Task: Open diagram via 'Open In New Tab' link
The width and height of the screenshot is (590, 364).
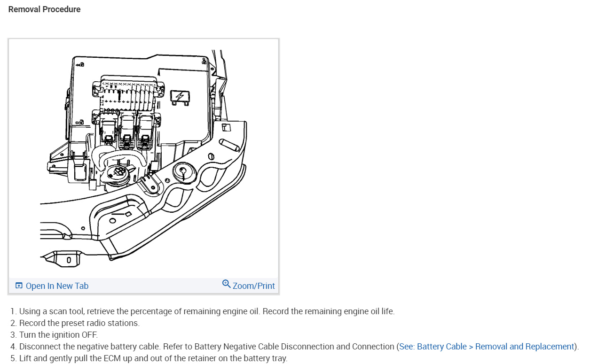Action: [x=57, y=286]
